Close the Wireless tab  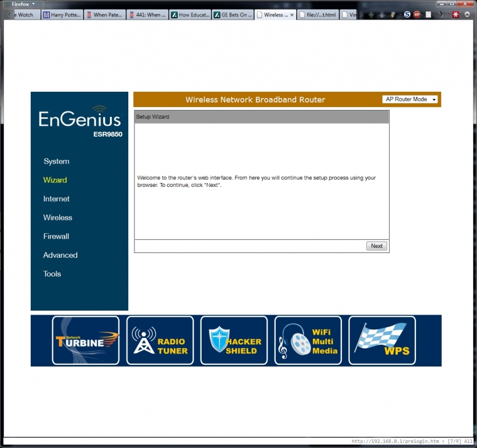click(292, 15)
